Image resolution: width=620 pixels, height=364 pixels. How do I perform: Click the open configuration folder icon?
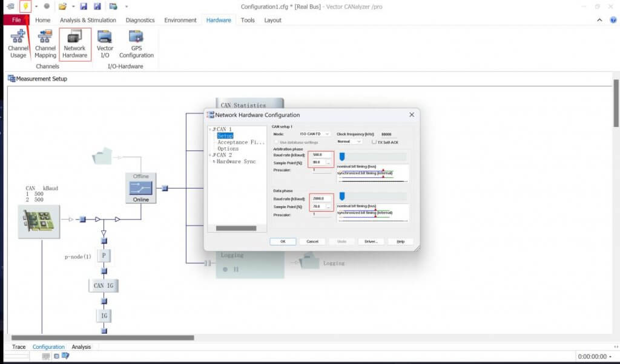[x=62, y=6]
